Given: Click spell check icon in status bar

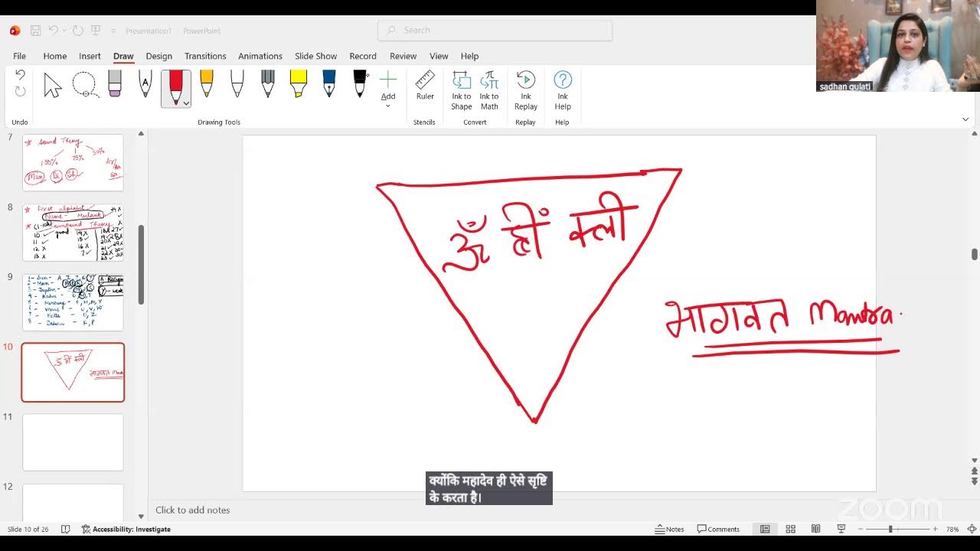Looking at the screenshot, I should click(x=66, y=529).
